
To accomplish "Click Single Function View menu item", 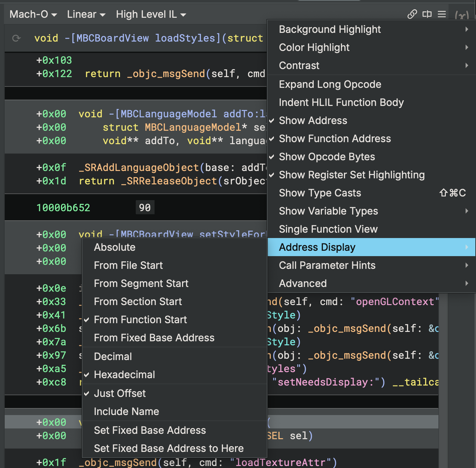I will point(372,229).
